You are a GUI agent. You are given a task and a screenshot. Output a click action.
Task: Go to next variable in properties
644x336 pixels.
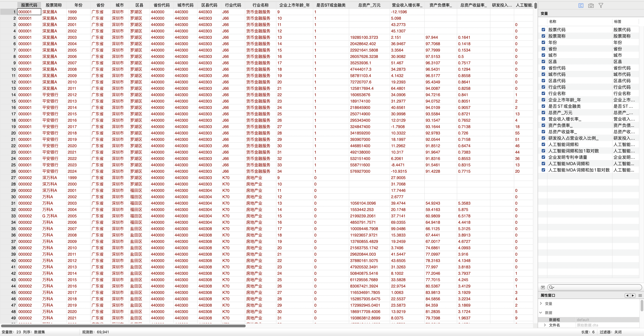[x=633, y=296]
